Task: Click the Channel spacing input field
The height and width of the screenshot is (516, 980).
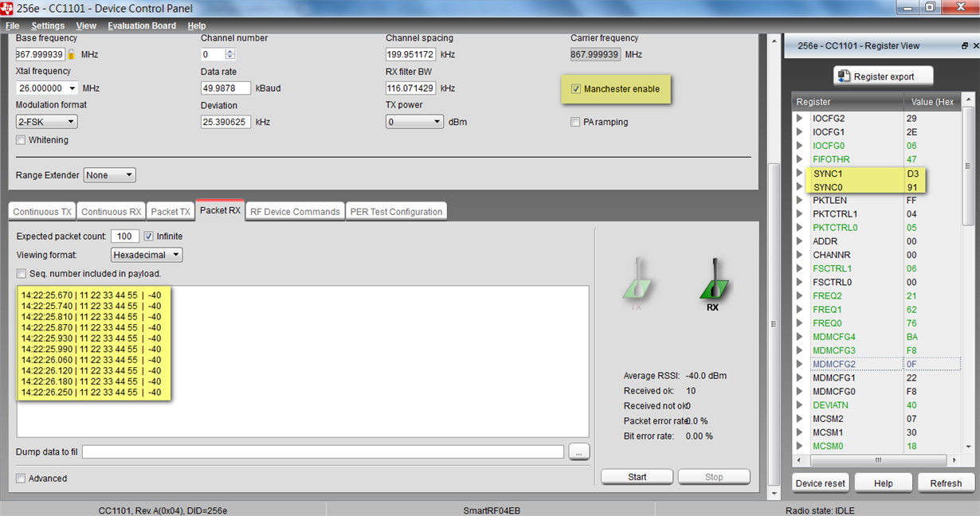Action: click(410, 55)
